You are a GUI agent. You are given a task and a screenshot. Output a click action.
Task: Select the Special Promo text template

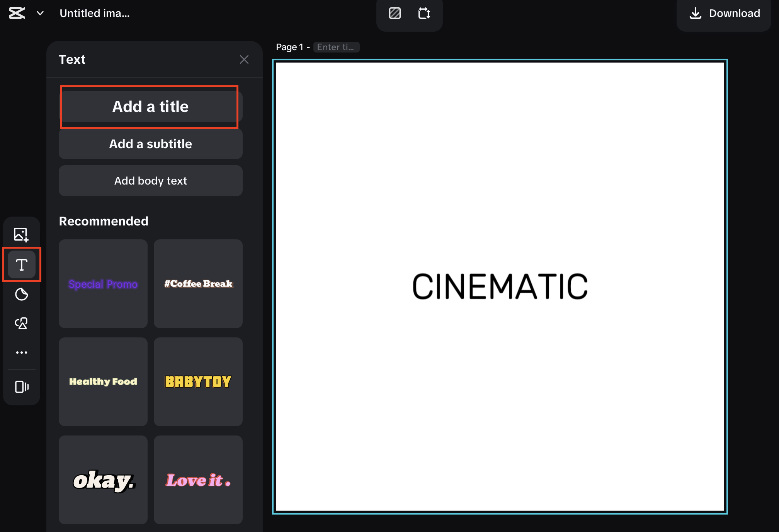coord(103,284)
